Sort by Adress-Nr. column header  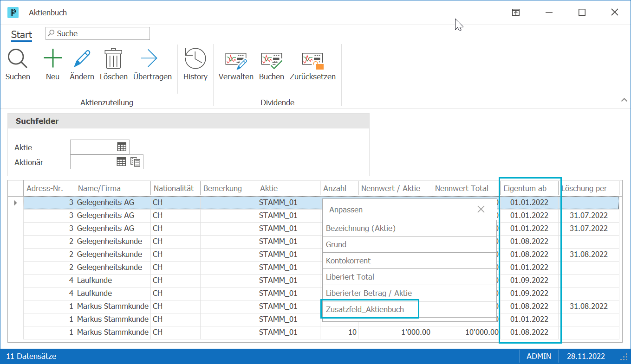(49, 188)
